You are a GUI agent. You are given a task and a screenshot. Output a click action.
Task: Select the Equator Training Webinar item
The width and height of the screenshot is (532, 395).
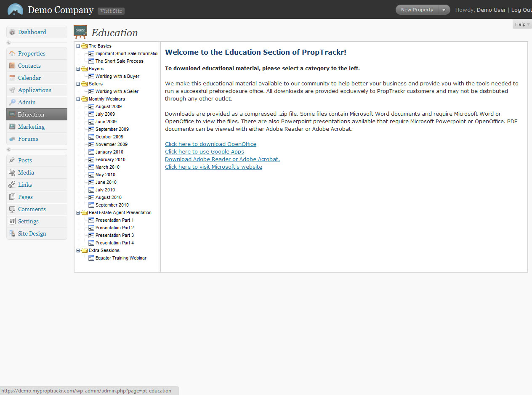tap(121, 258)
